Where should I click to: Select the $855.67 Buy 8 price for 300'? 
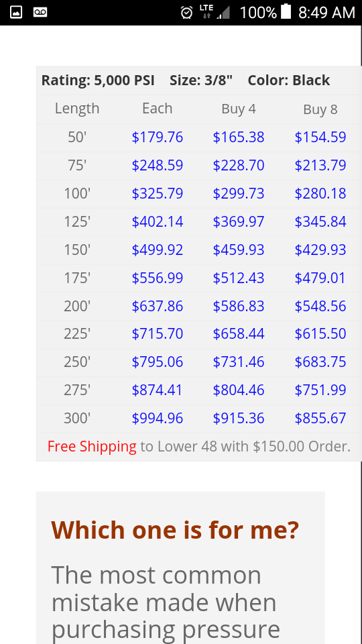tap(320, 419)
